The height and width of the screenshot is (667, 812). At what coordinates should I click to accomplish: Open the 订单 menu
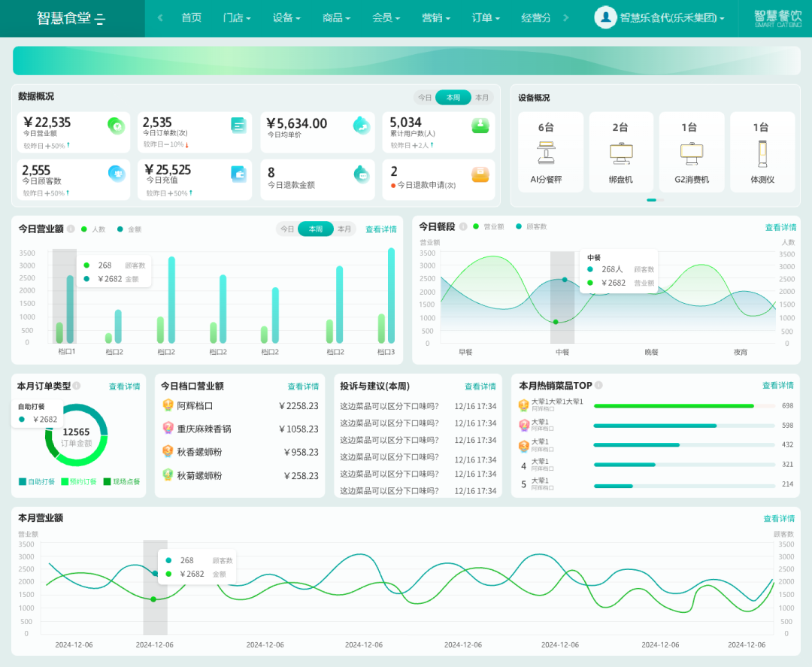pyautogui.click(x=485, y=18)
